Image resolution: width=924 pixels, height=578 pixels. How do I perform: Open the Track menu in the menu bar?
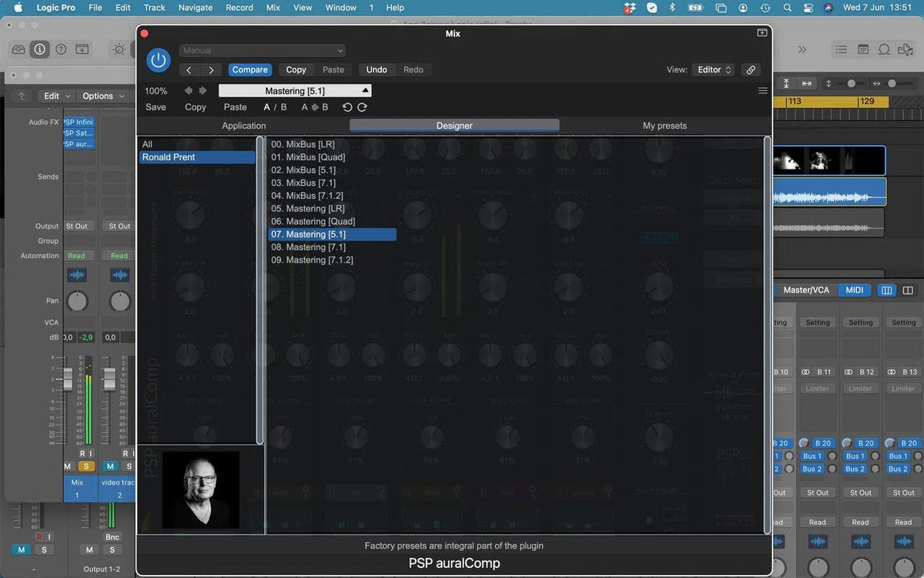pyautogui.click(x=154, y=8)
